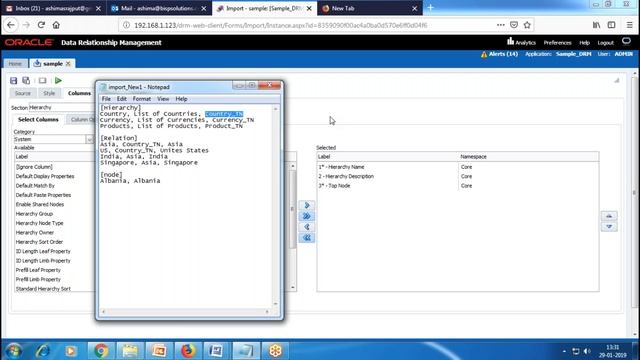
Task: Click the Section Hierarchy field
Action: [x=61, y=107]
